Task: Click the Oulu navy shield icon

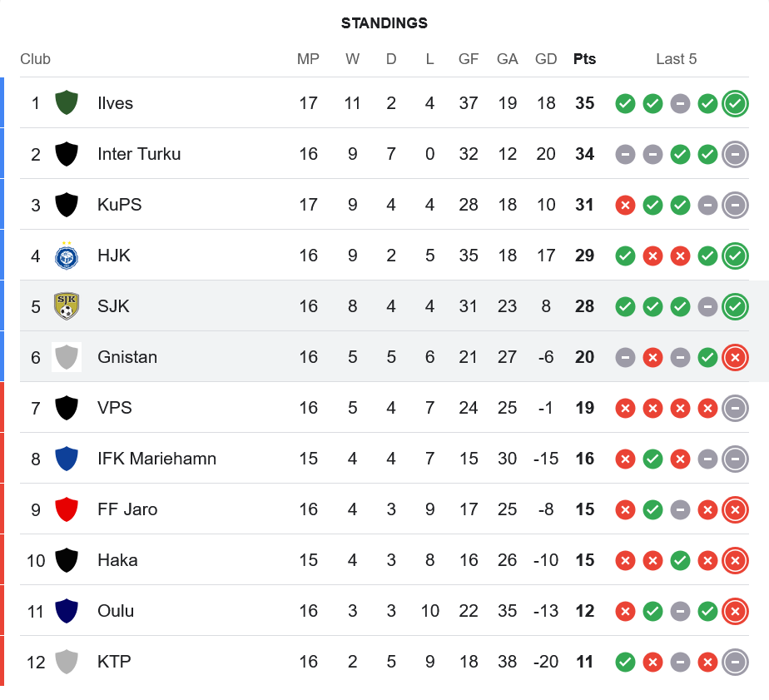Action: [67, 611]
